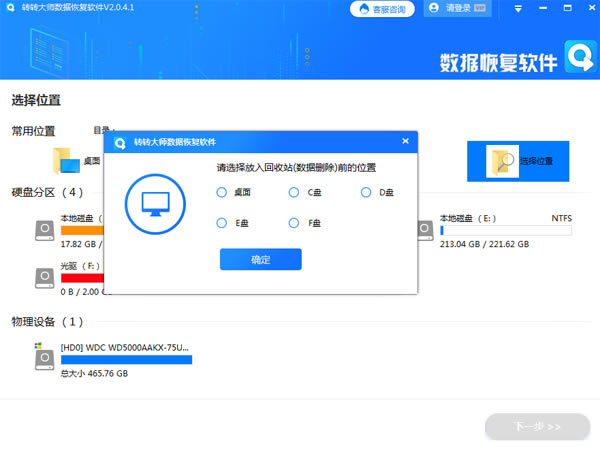This screenshot has height=452, width=600.
Task: Click [HD0] WDC WD5000AAKX-75U... name
Action: pyautogui.click(x=125, y=348)
